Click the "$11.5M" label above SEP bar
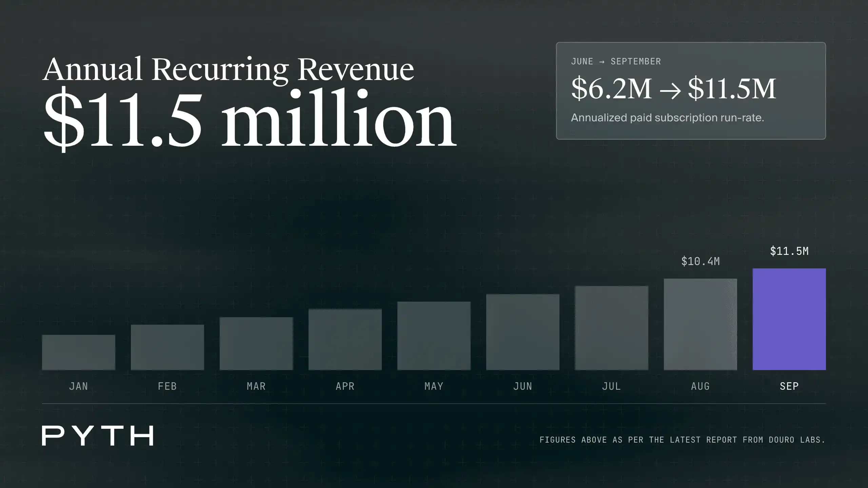868x488 pixels. (789, 251)
